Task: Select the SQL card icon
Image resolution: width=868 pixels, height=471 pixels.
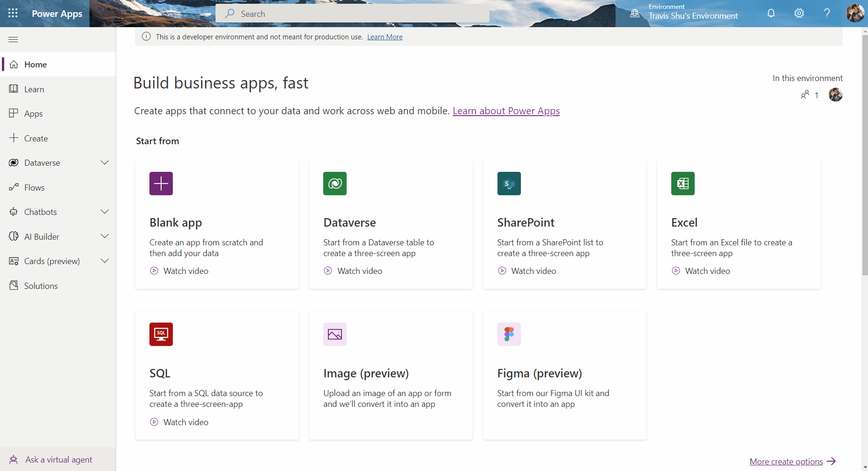Action: click(161, 334)
